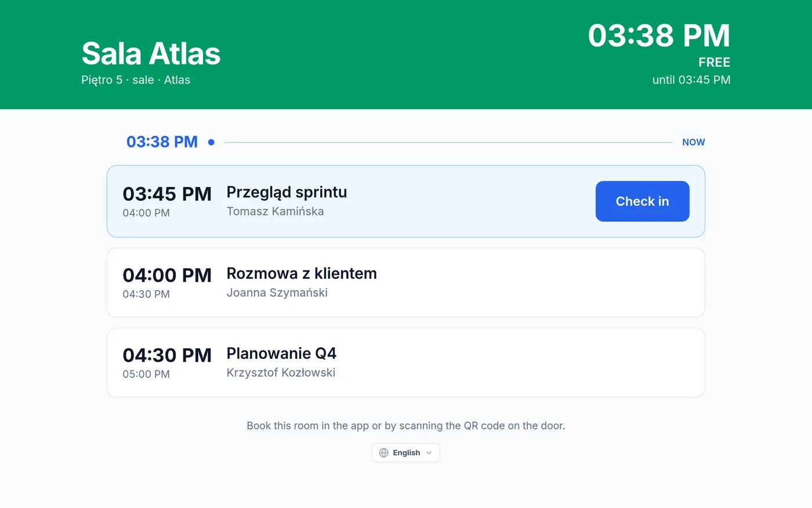Select the Planowanie Q4 meeting title

pos(281,354)
